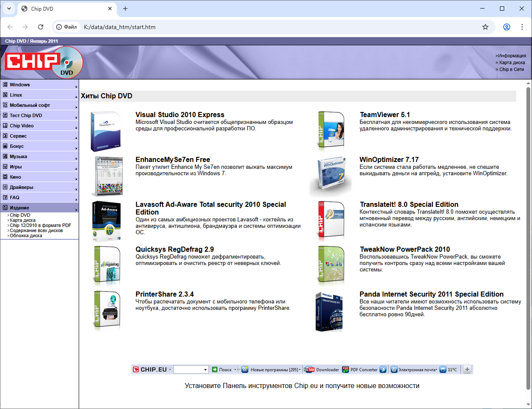Click the TweakNow PowerPack box icon

pos(331,266)
